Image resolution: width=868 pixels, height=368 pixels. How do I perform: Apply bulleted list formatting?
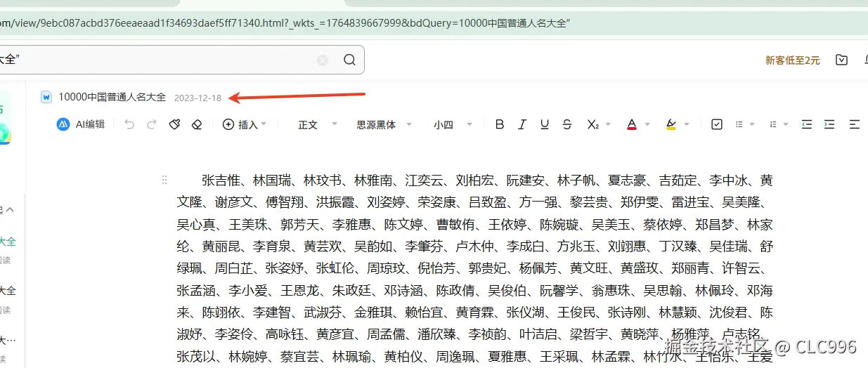[x=739, y=124]
